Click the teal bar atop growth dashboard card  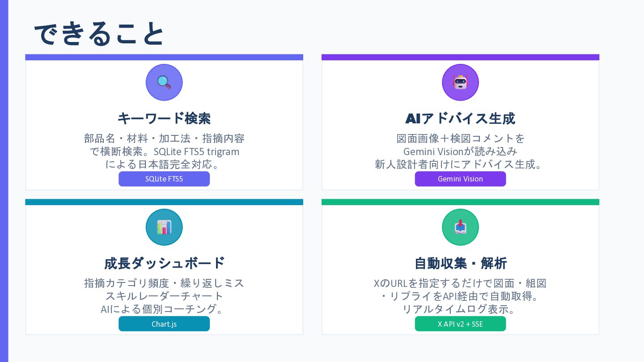(x=164, y=202)
